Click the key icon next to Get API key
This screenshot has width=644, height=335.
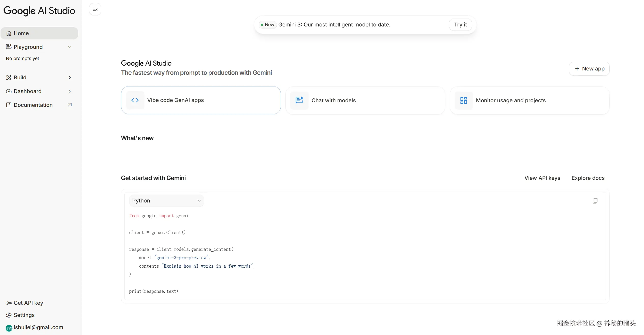(9, 303)
